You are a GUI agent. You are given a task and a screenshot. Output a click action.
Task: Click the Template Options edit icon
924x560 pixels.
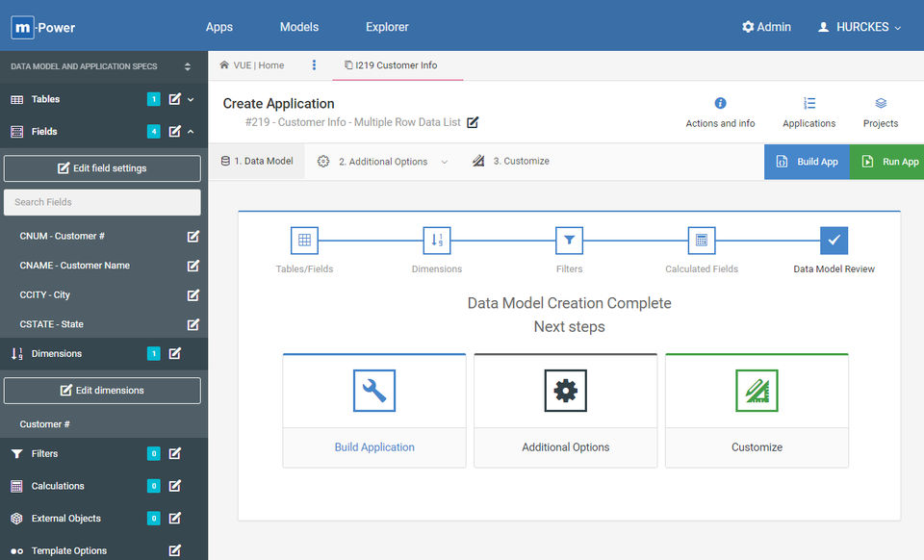click(174, 550)
